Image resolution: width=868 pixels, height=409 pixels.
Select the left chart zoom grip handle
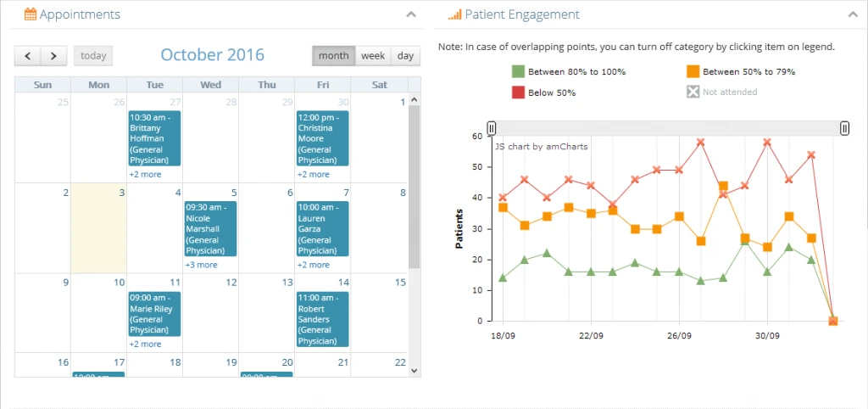492,129
